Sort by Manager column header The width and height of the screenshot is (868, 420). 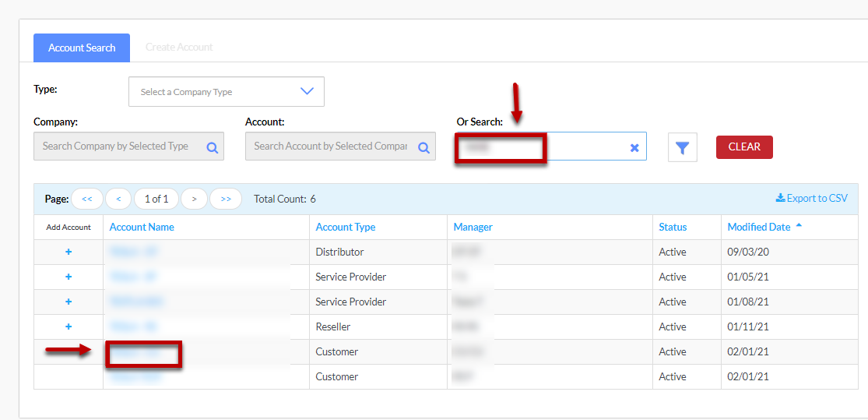click(x=473, y=227)
